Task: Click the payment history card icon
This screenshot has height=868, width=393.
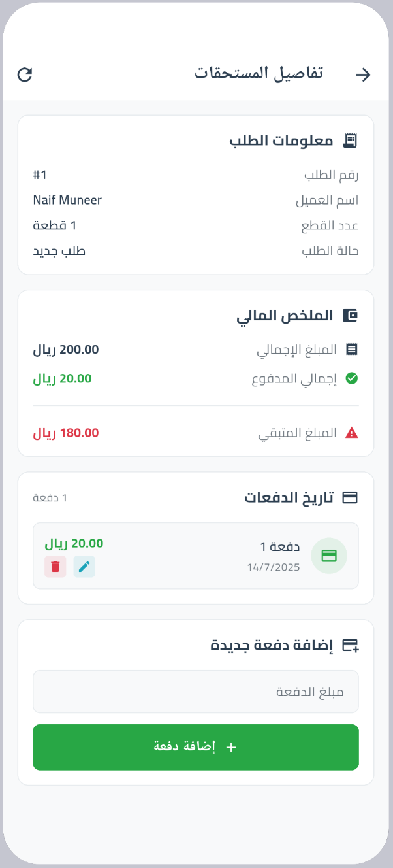Action: [x=351, y=497]
